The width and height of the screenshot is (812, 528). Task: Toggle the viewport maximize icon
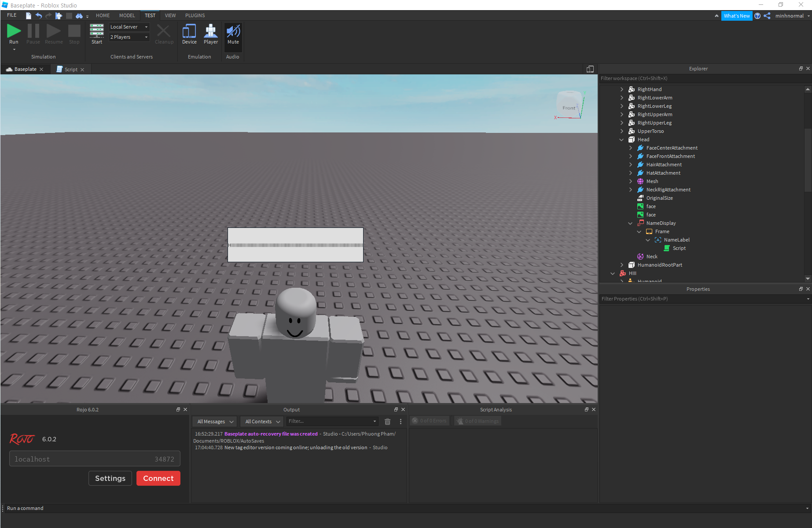pyautogui.click(x=590, y=69)
